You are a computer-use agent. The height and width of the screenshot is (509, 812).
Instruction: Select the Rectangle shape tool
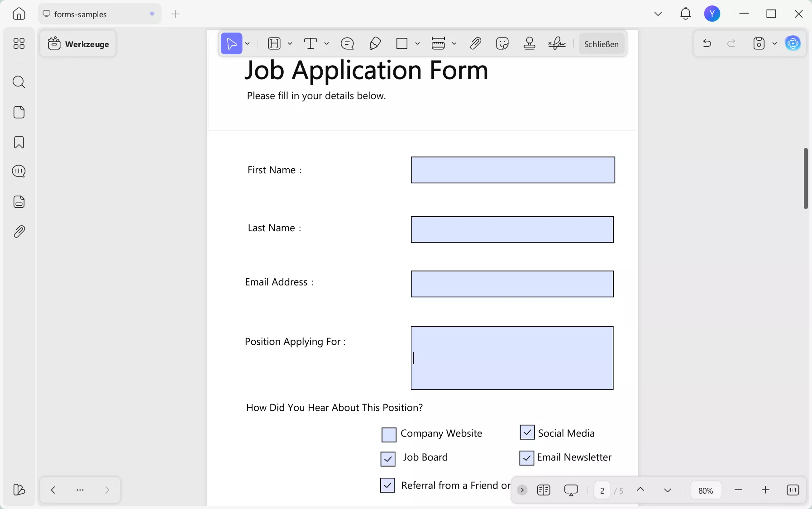point(403,43)
